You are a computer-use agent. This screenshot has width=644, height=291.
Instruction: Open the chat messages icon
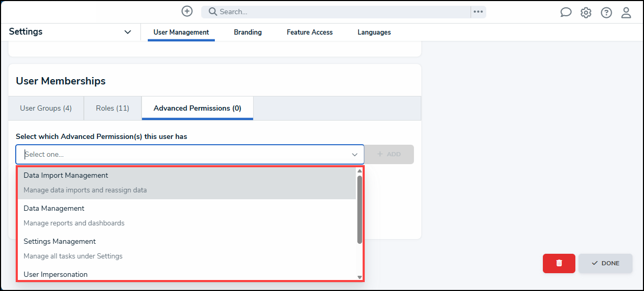(x=566, y=13)
